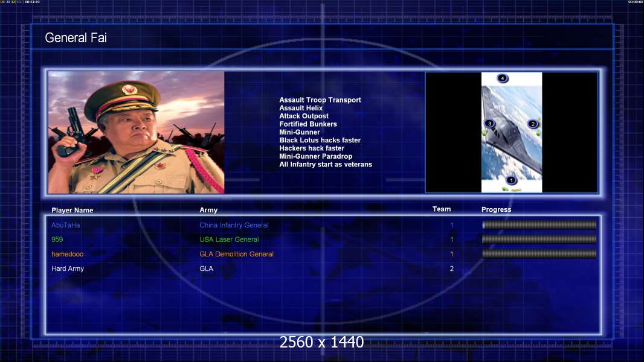Viewport: 644px width, 362px height.
Task: Click General Fai's portrait image
Action: pyautogui.click(x=136, y=132)
